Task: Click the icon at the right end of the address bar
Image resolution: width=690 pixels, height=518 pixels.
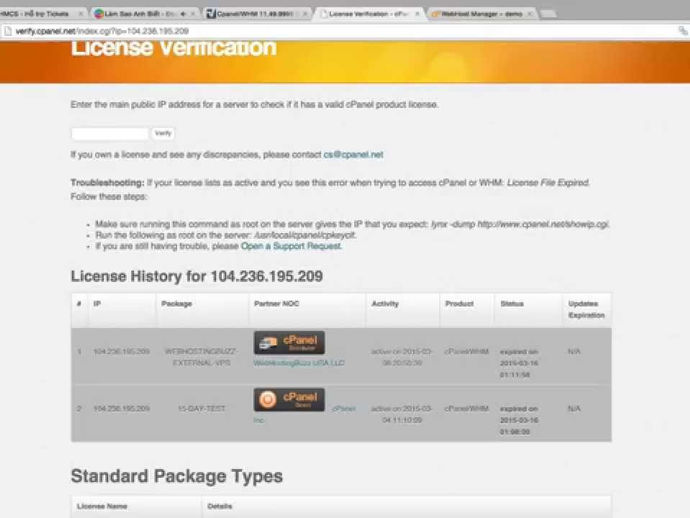Action: (683, 31)
